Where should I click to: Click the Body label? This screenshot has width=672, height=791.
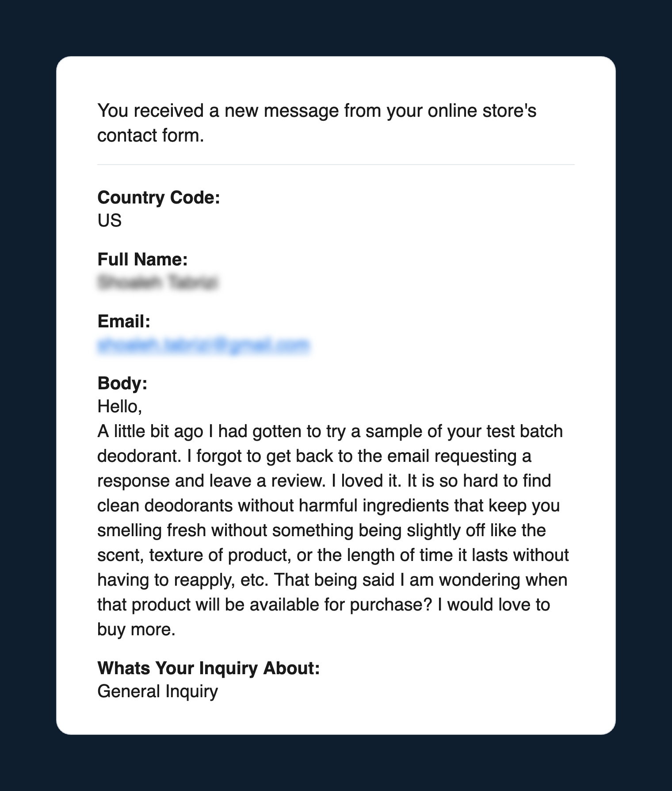coord(122,383)
